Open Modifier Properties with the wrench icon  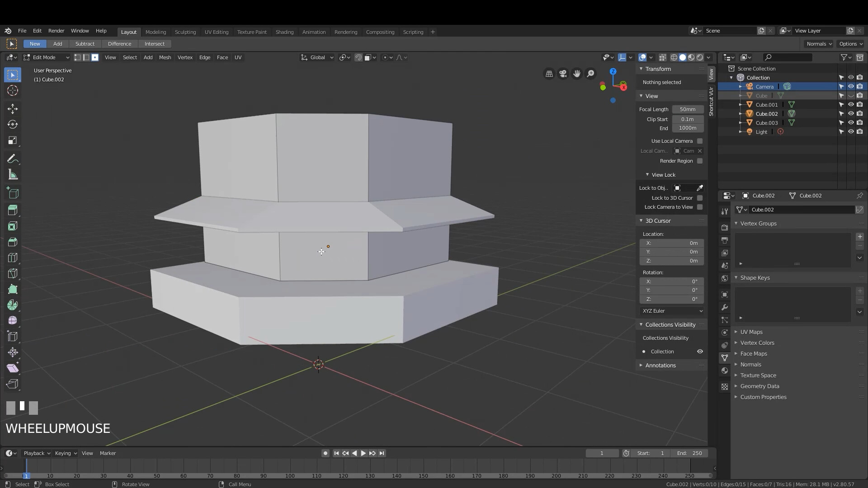tap(725, 307)
